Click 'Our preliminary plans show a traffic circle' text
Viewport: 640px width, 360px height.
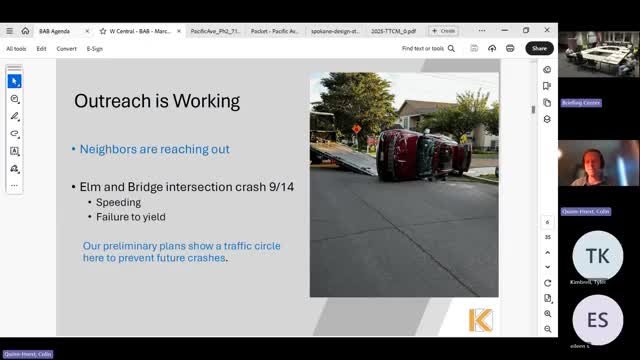[x=182, y=246]
